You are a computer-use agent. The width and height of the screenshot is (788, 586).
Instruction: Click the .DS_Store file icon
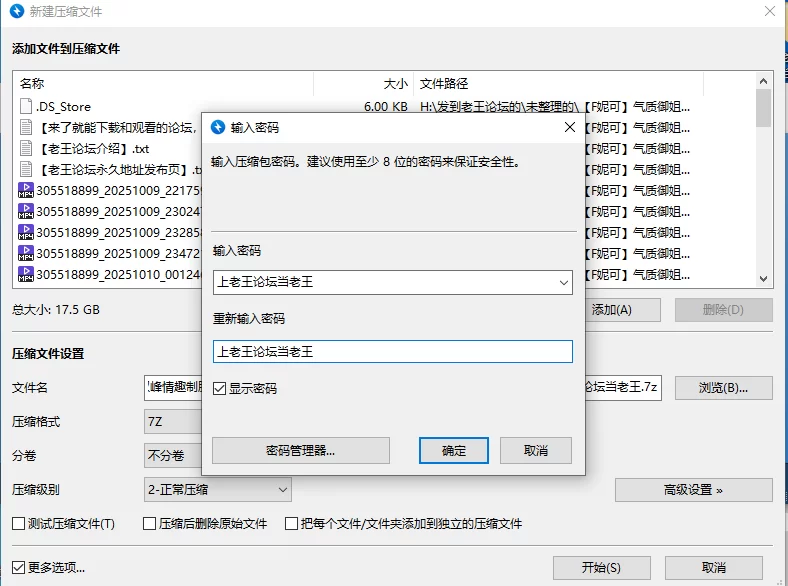tap(26, 106)
